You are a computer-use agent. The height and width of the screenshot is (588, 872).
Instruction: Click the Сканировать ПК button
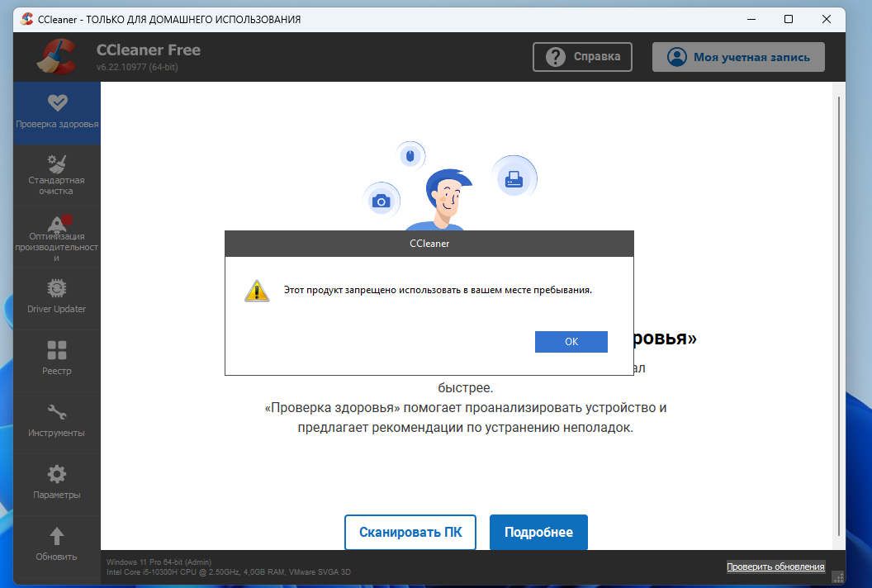(x=410, y=533)
